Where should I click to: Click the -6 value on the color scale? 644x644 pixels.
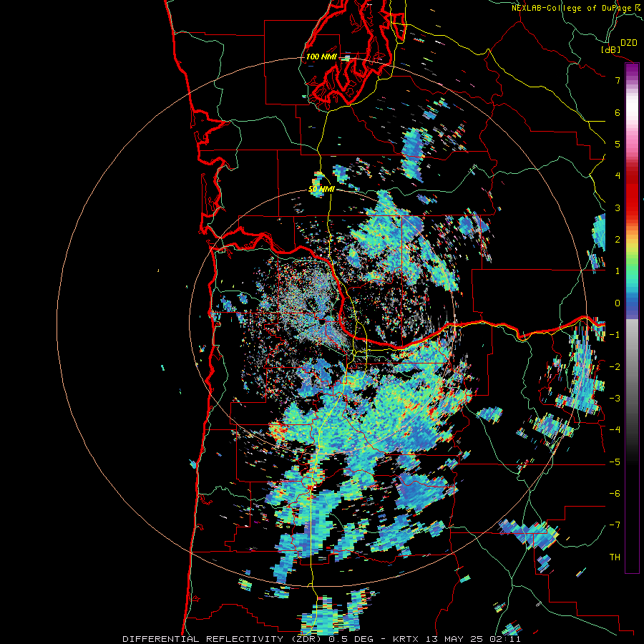coord(615,493)
